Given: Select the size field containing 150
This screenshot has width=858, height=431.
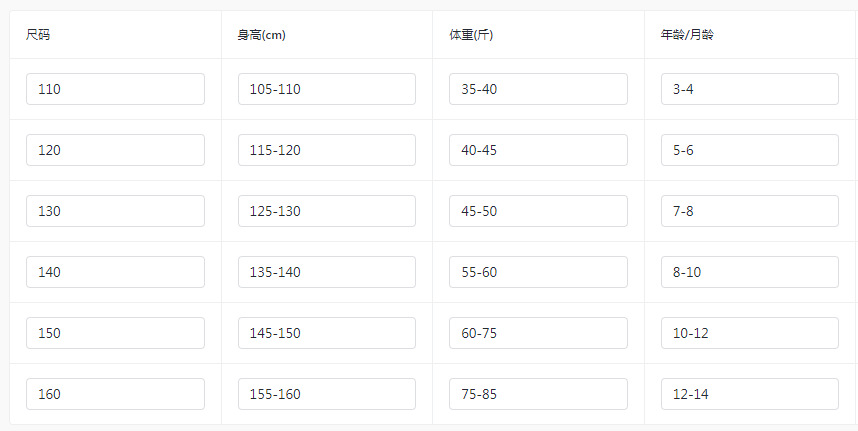Looking at the screenshot, I should point(115,333).
